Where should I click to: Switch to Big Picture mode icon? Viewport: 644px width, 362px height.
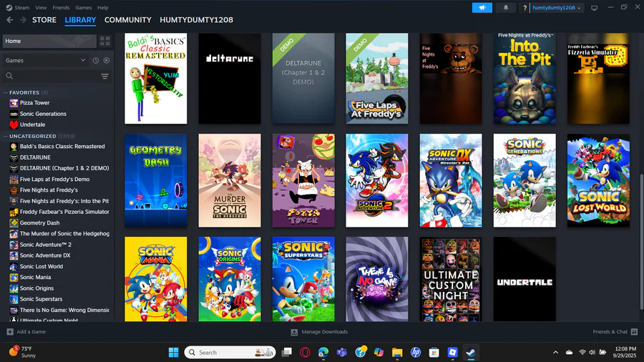(x=594, y=8)
